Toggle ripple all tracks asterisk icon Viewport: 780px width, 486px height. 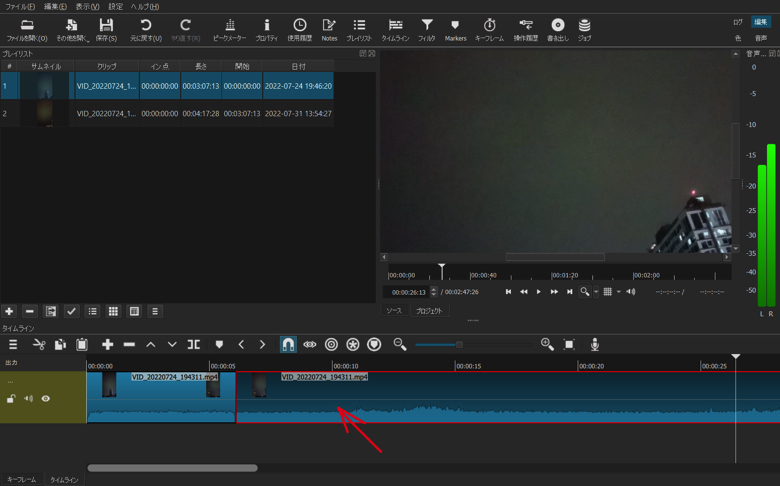(353, 344)
